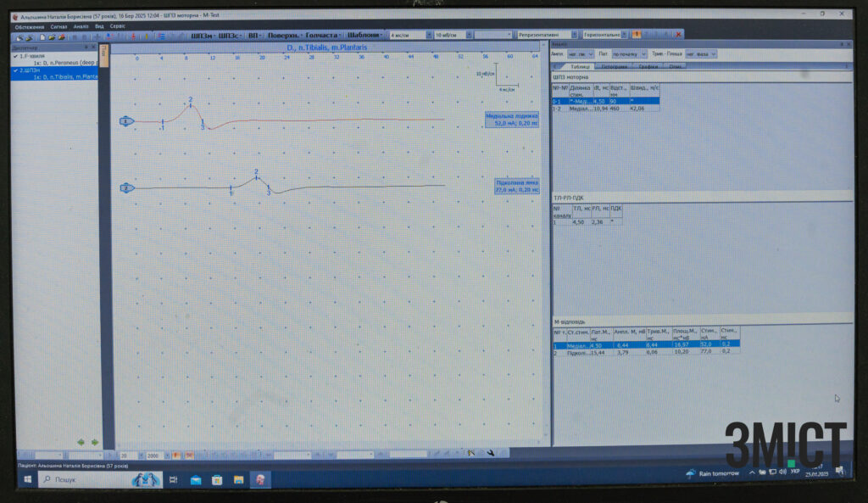The height and width of the screenshot is (503, 868).
Task: Click trace 1 marker on the waveform
Action: coord(126,122)
